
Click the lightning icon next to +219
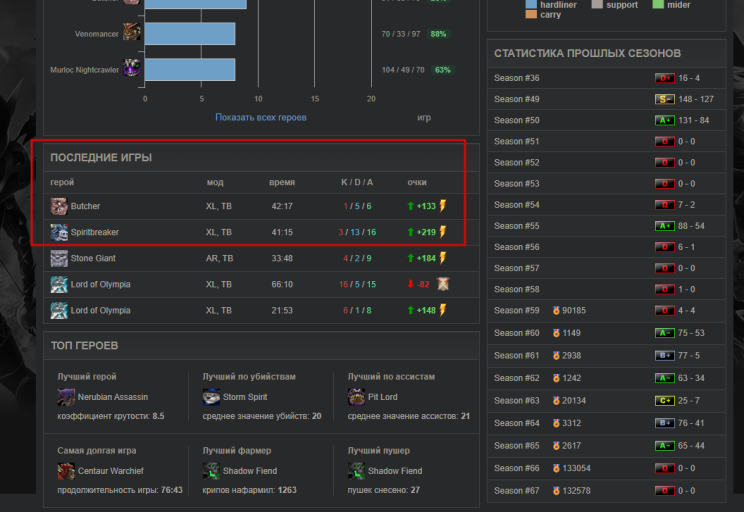[x=443, y=232]
